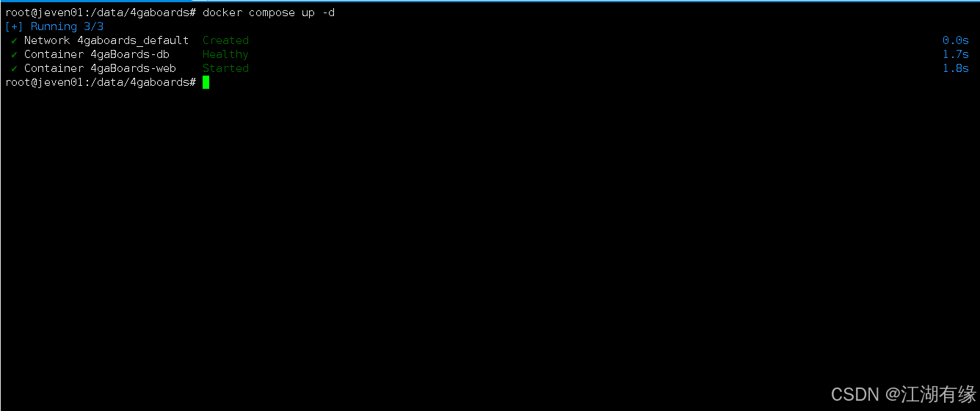Click the checkmark beside Container 4gaBoards-web
This screenshot has height=411, width=980.
click(15, 68)
